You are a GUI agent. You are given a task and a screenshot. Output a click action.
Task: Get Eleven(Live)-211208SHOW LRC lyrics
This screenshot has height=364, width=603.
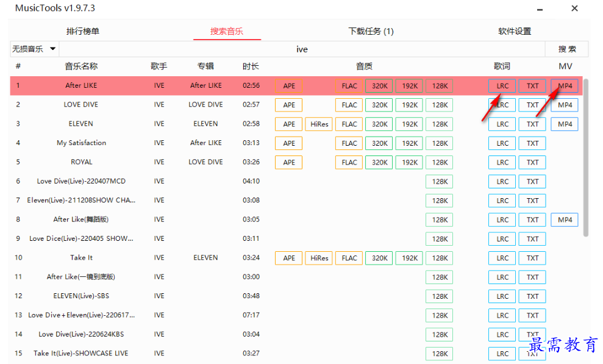tap(502, 201)
